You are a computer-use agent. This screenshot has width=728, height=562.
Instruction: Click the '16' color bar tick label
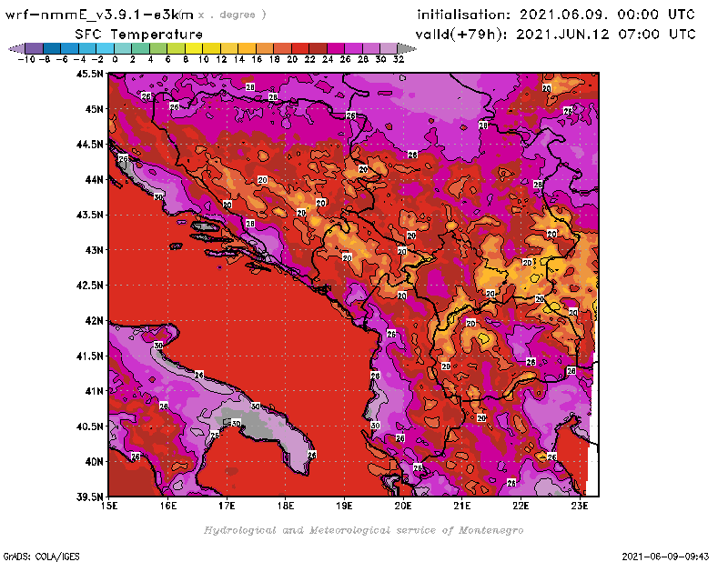tap(257, 59)
